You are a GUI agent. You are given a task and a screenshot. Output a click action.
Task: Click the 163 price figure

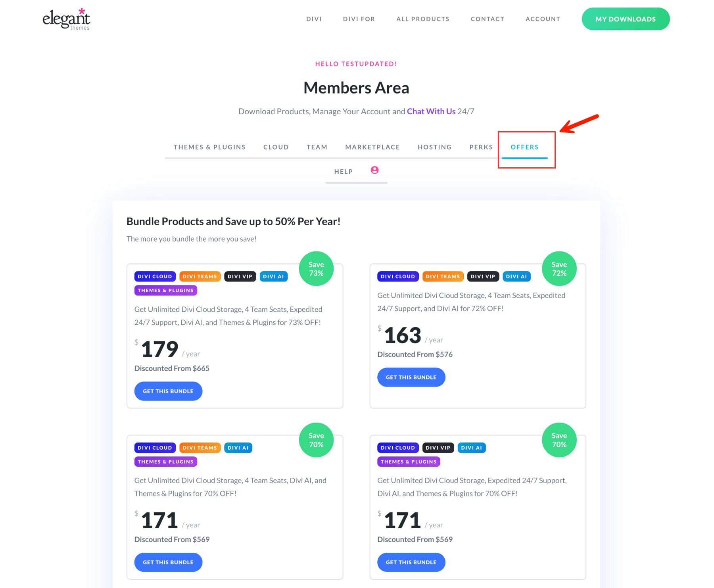pyautogui.click(x=403, y=335)
